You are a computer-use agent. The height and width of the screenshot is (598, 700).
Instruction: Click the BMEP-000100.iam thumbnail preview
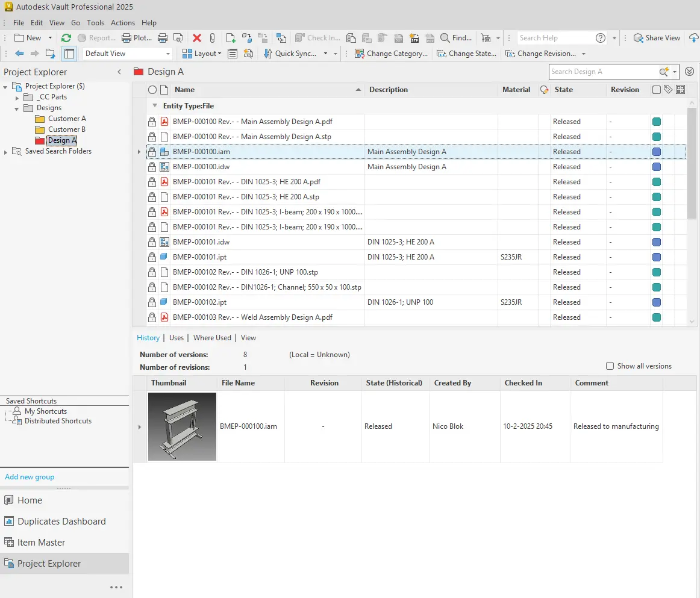(182, 426)
